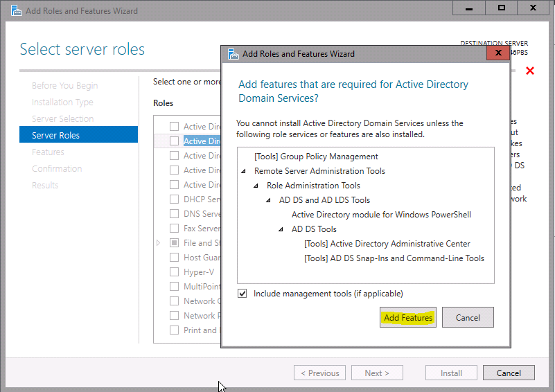Tick the Fax Server role checkbox
This screenshot has height=392, width=555.
pyautogui.click(x=174, y=228)
